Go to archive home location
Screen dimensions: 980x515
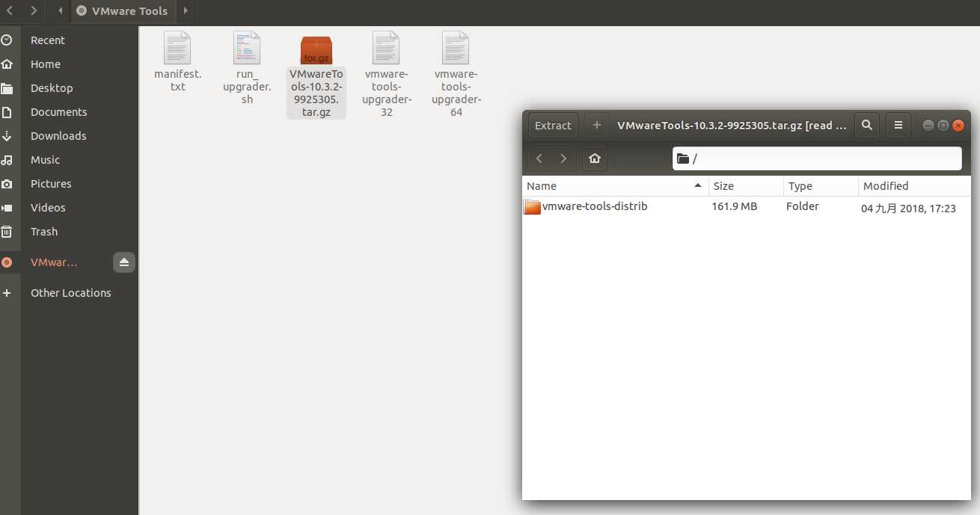pos(595,158)
